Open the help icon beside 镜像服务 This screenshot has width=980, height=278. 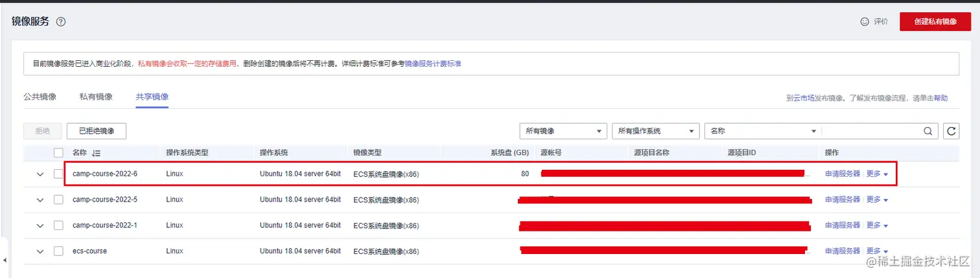coord(61,21)
